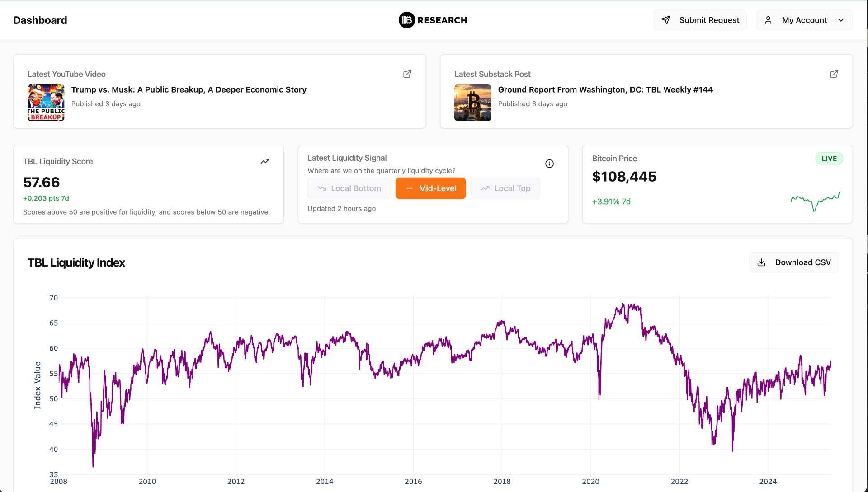This screenshot has height=492, width=868.
Task: Click the info icon in Liquidity Signal card
Action: tap(549, 164)
